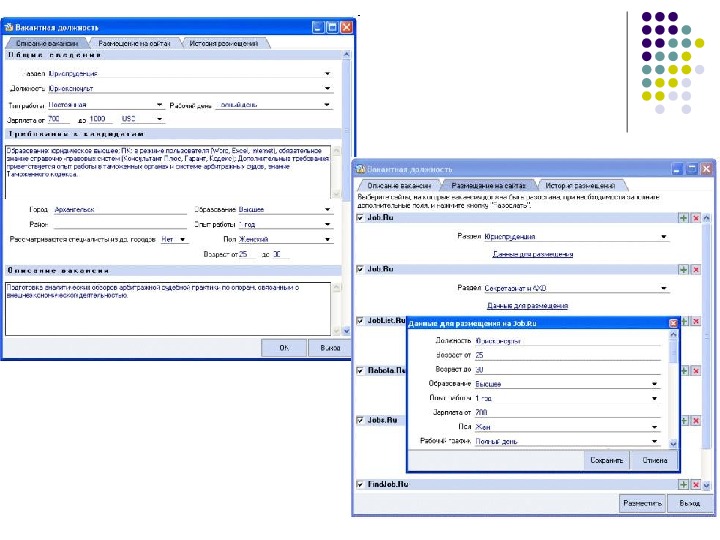Open Должность dropdown in left window
Image resolution: width=720 pixels, height=540 pixels.
[x=327, y=88]
